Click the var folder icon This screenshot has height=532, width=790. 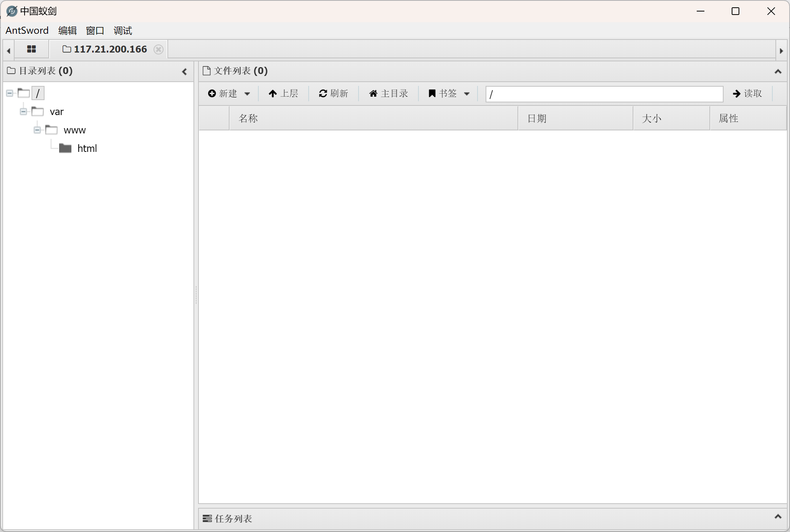point(38,111)
